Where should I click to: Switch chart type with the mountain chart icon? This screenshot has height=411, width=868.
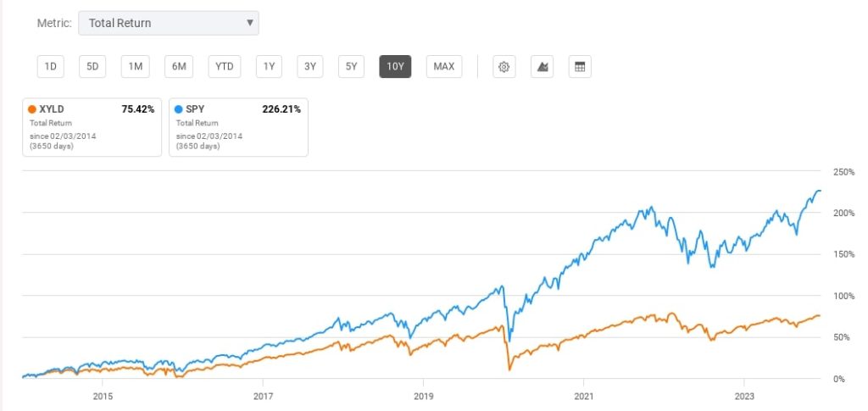(542, 67)
